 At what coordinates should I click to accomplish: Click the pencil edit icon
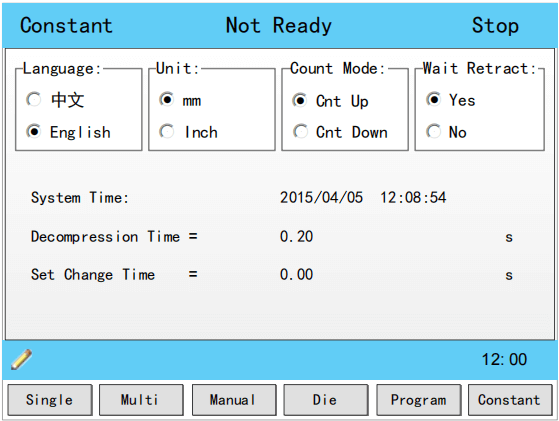[21, 359]
